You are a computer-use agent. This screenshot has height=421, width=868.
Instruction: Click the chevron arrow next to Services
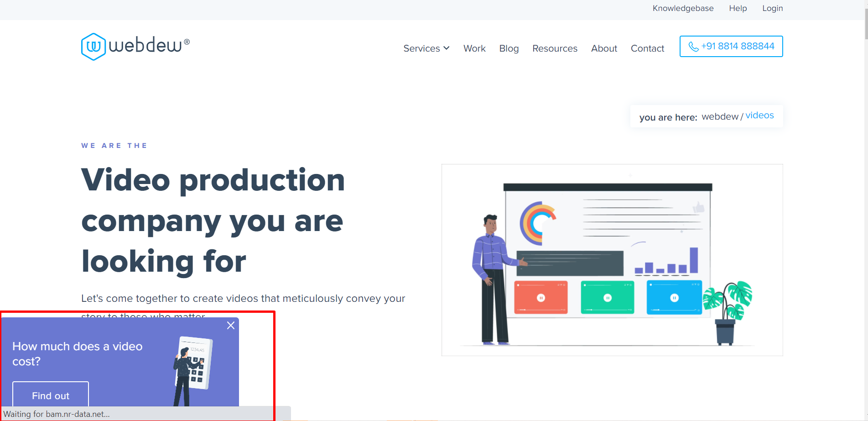(x=447, y=48)
